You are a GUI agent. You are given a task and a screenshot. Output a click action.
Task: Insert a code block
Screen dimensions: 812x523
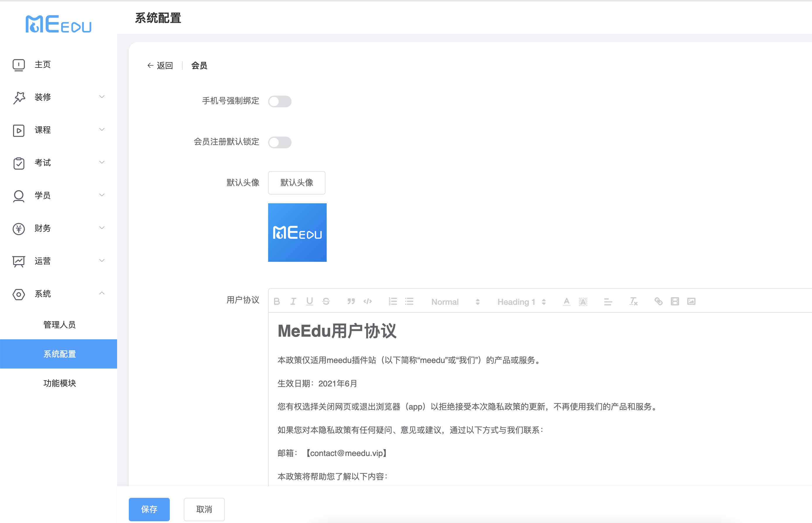click(x=368, y=301)
